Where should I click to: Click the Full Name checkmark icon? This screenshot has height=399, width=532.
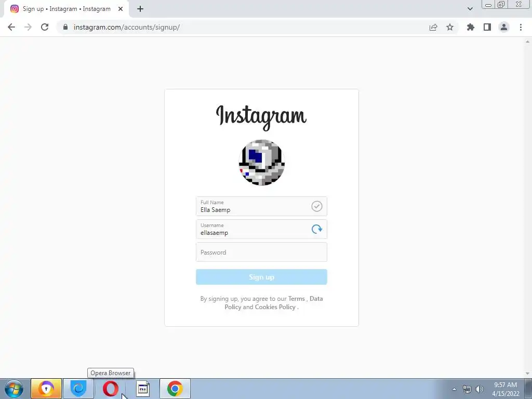(x=316, y=206)
